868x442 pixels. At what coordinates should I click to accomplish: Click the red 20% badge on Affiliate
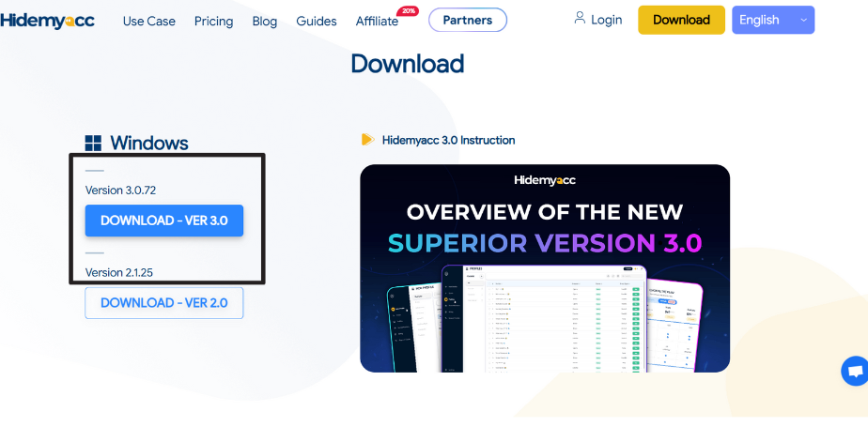pyautogui.click(x=408, y=11)
